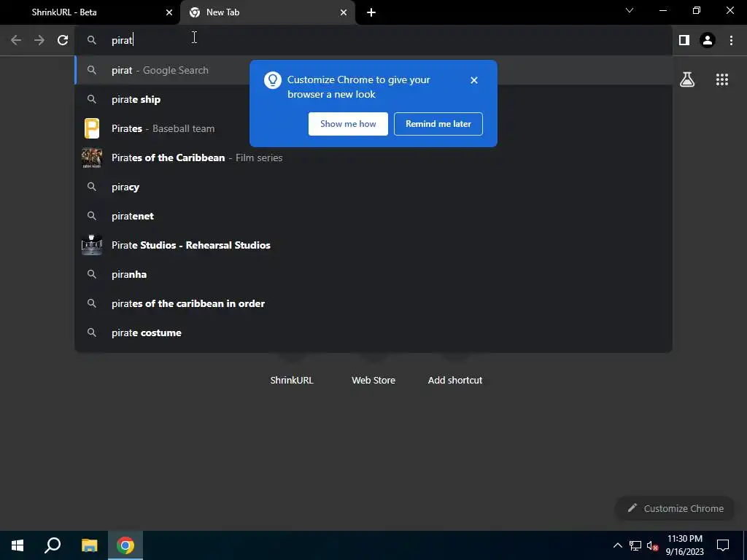Switch to the ShrinkURL - Beta tab
Screen dimensions: 747x560
pos(90,12)
